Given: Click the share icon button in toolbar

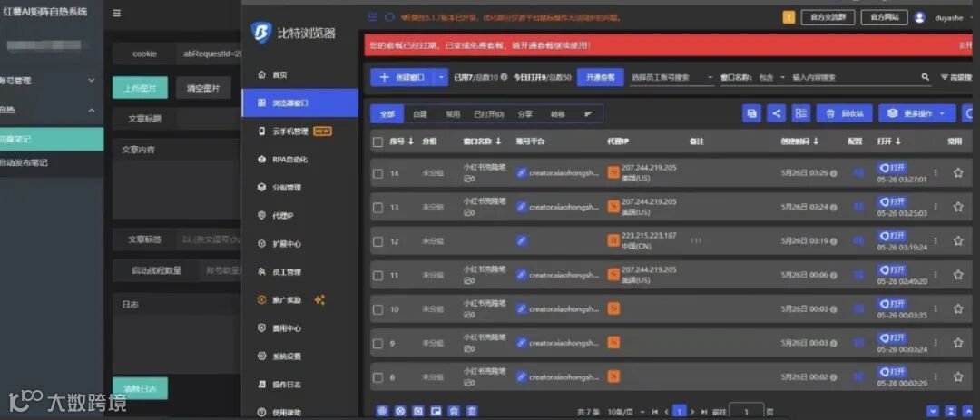Looking at the screenshot, I should coord(776,113).
